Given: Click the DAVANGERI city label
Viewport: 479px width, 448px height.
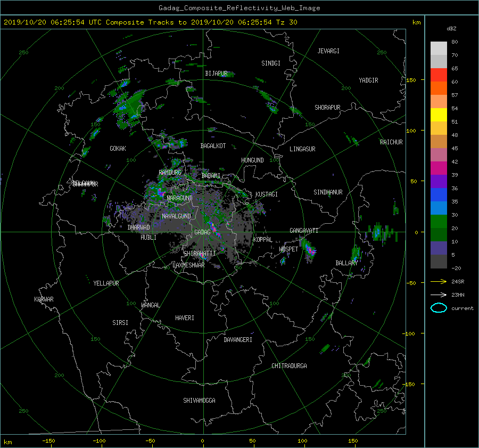Looking at the screenshot, I should [238, 340].
